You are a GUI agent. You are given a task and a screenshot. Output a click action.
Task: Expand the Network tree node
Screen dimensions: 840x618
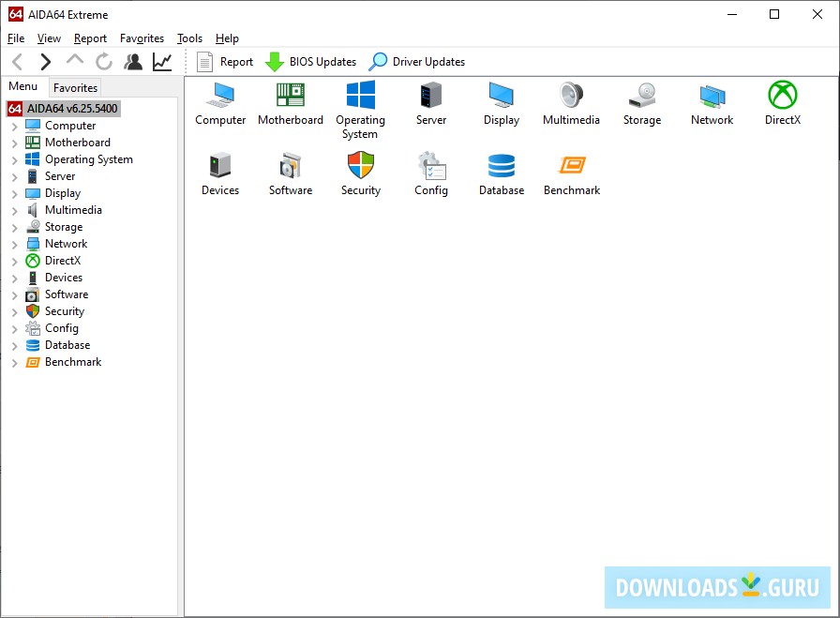point(14,245)
